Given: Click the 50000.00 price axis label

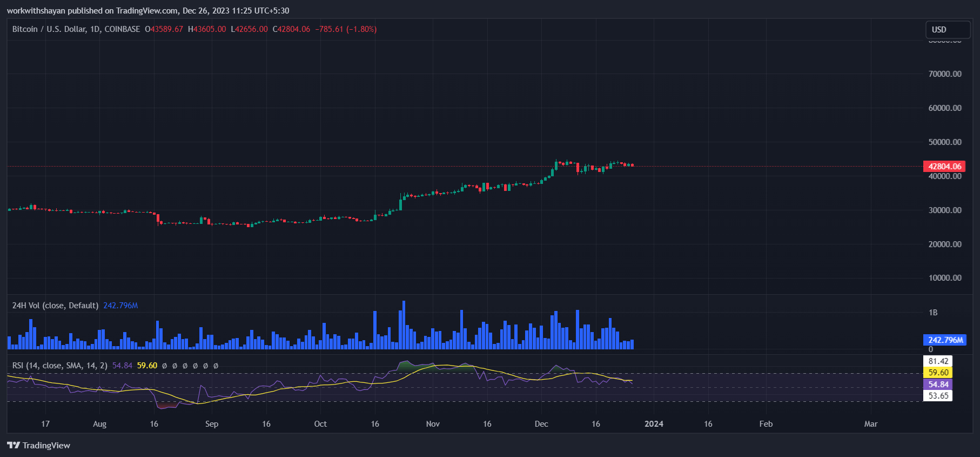Looking at the screenshot, I should point(945,142).
